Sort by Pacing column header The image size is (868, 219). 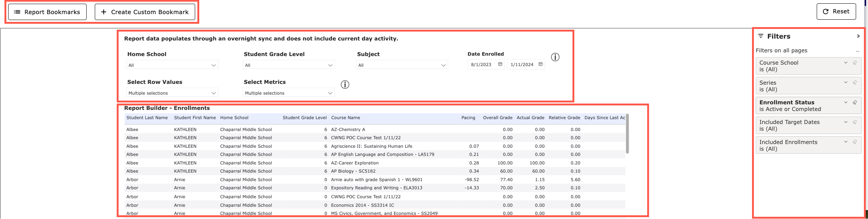coord(468,118)
